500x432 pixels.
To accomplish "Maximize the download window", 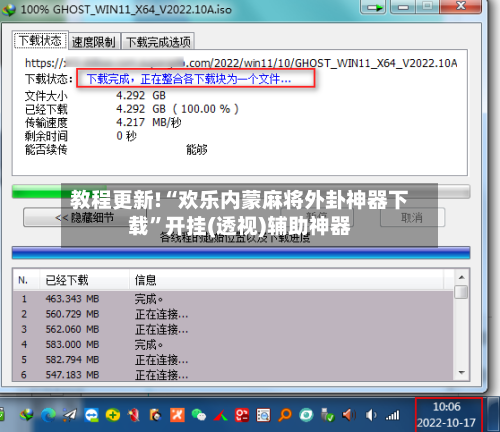I will pos(428,7).
